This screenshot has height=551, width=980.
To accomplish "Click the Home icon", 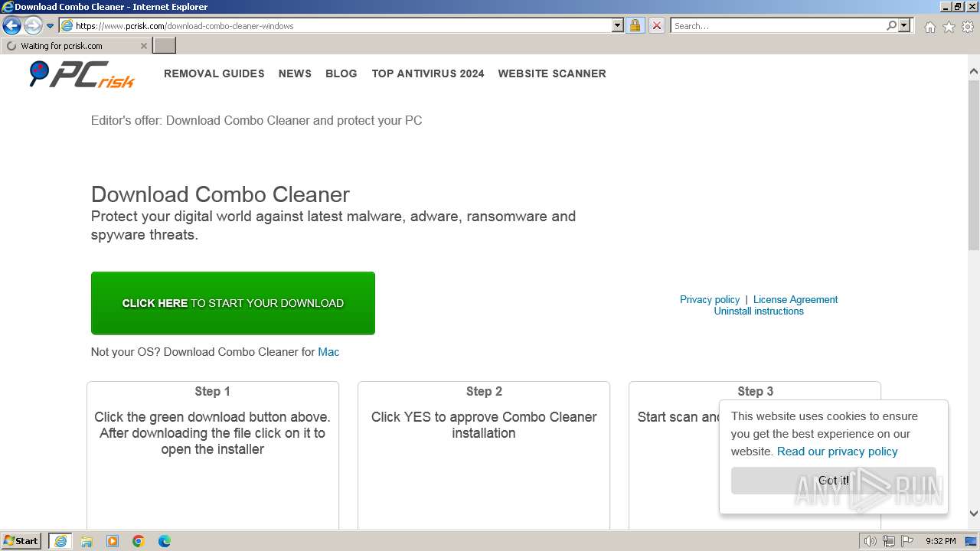I will click(929, 27).
